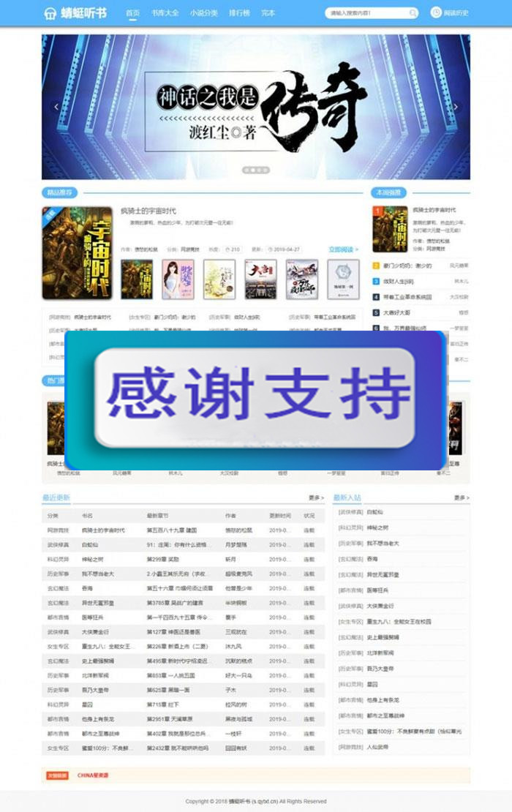This screenshot has height=812, width=512.
Task: Select the pink girl cover thumbnail
Action: [x=178, y=279]
